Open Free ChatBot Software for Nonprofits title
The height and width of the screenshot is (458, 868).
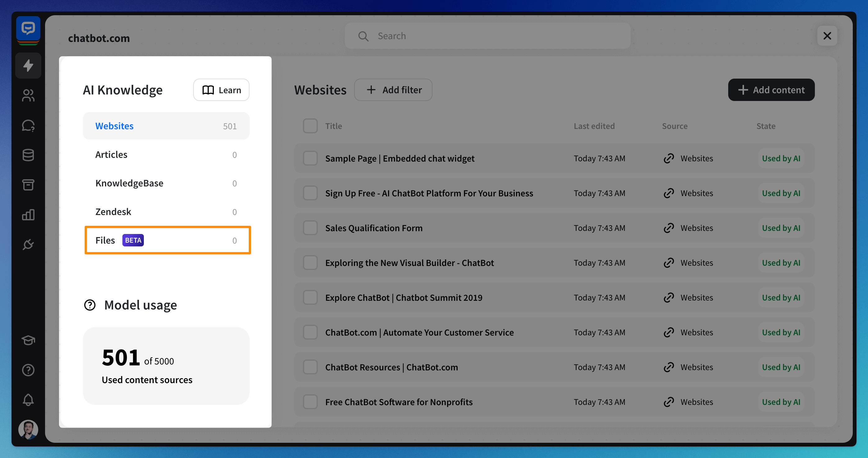point(399,402)
